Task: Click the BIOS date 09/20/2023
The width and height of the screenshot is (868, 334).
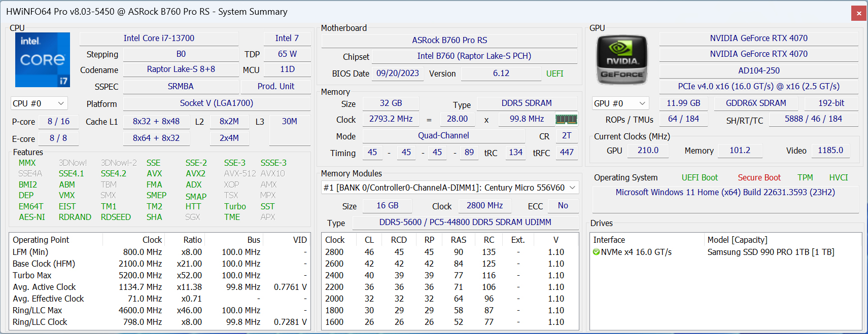Action: click(398, 73)
